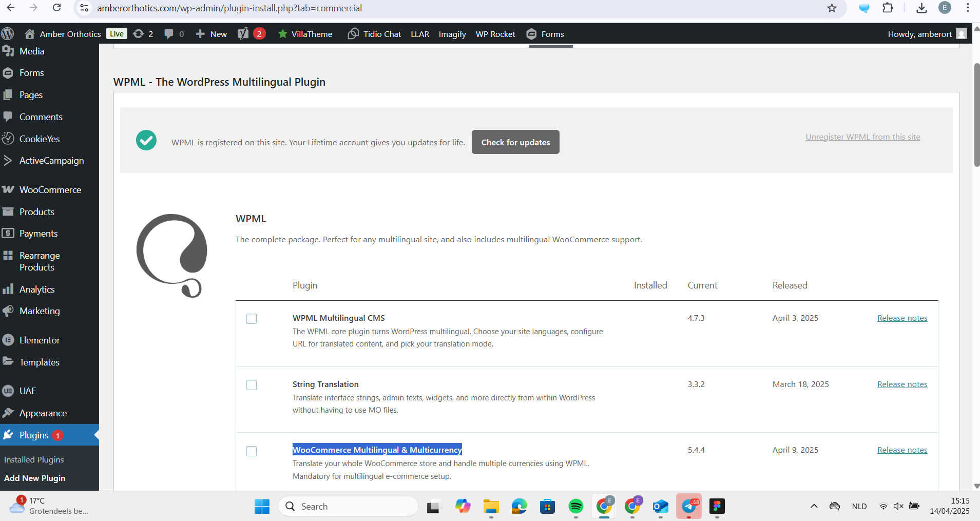
Task: Open Imagify in the admin bar
Action: 452,34
